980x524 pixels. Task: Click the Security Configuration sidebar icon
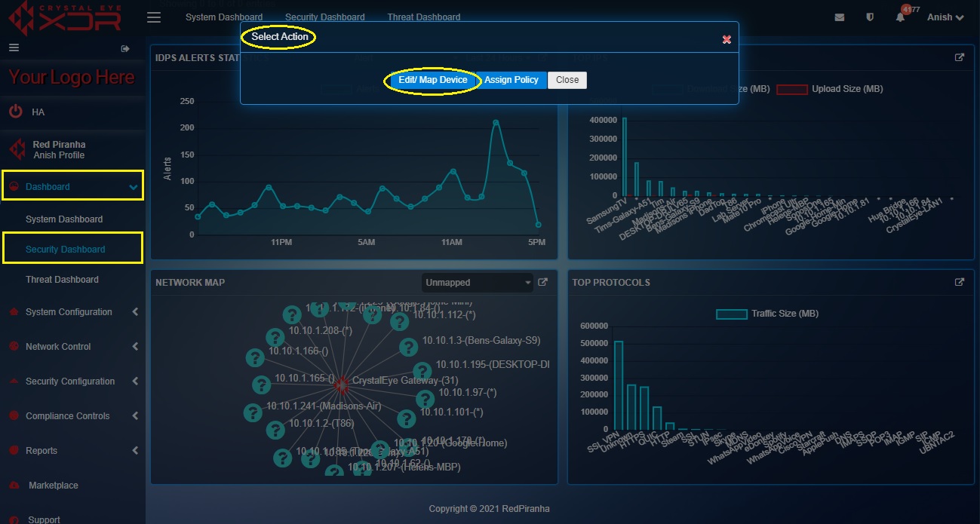tap(14, 381)
